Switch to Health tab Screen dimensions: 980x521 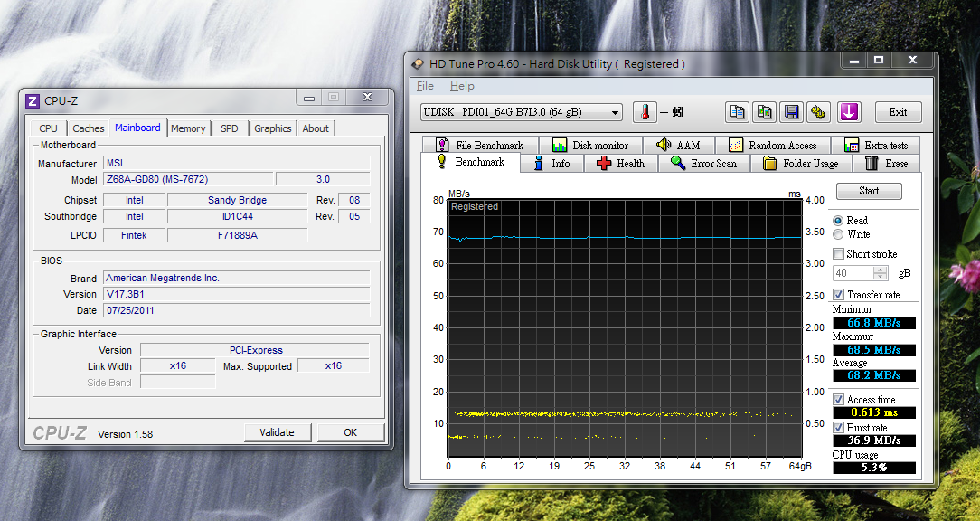click(620, 163)
